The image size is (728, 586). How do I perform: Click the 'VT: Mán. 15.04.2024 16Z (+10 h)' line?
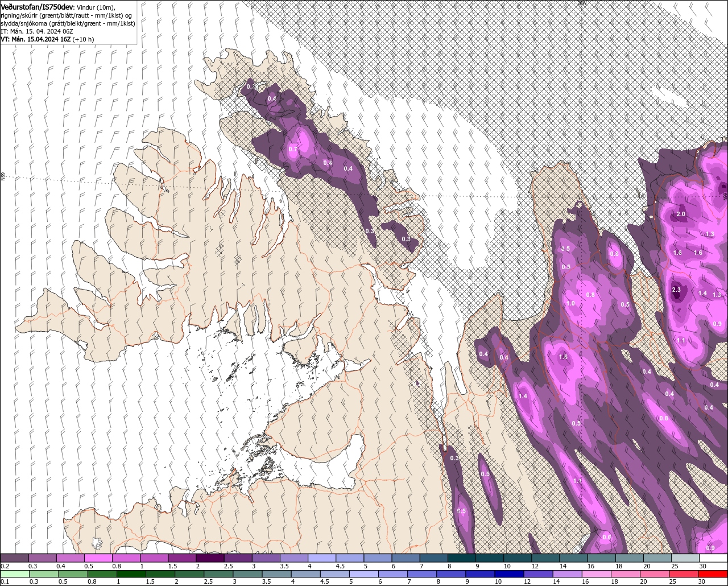(47, 39)
